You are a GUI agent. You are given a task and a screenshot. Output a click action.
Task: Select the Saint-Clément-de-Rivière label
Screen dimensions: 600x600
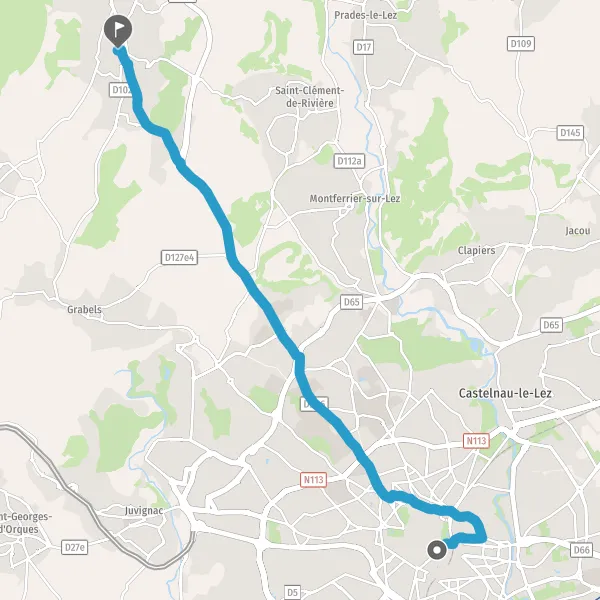(310, 97)
